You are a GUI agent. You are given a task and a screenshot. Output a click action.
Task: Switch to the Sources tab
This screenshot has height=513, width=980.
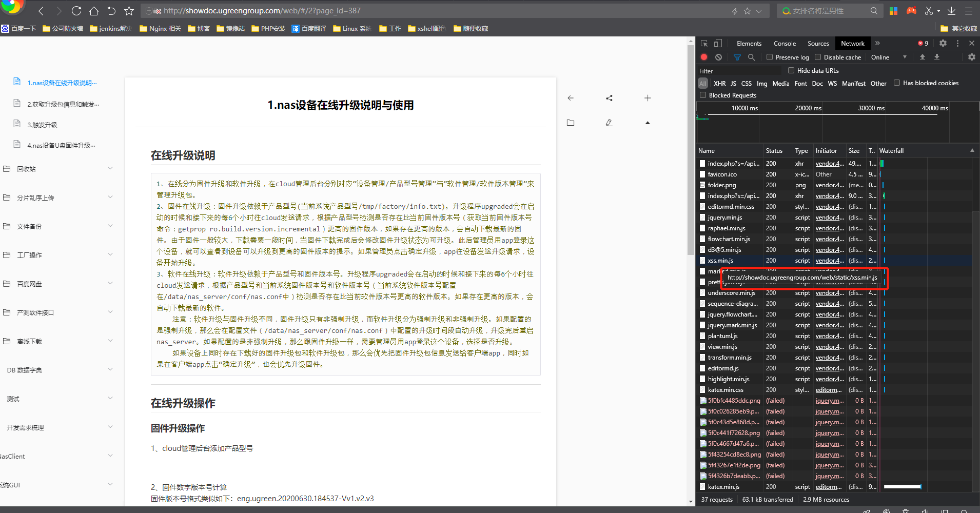[x=817, y=43]
